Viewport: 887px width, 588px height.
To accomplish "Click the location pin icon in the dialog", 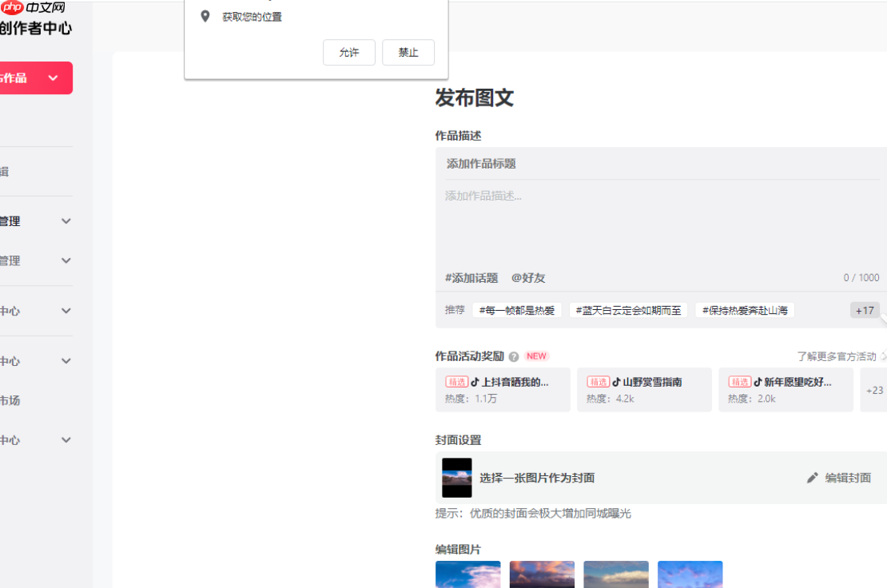I will coord(204,15).
